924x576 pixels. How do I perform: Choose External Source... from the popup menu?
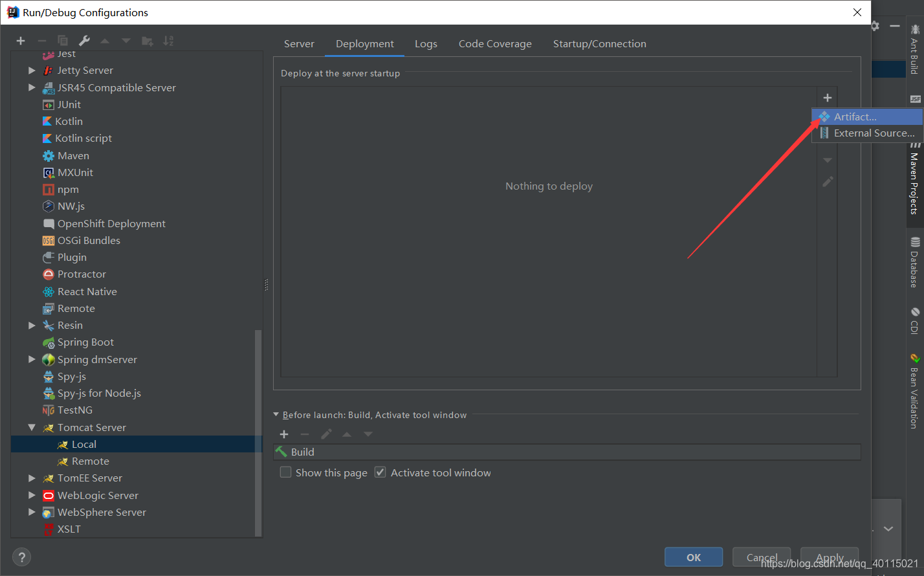click(867, 133)
